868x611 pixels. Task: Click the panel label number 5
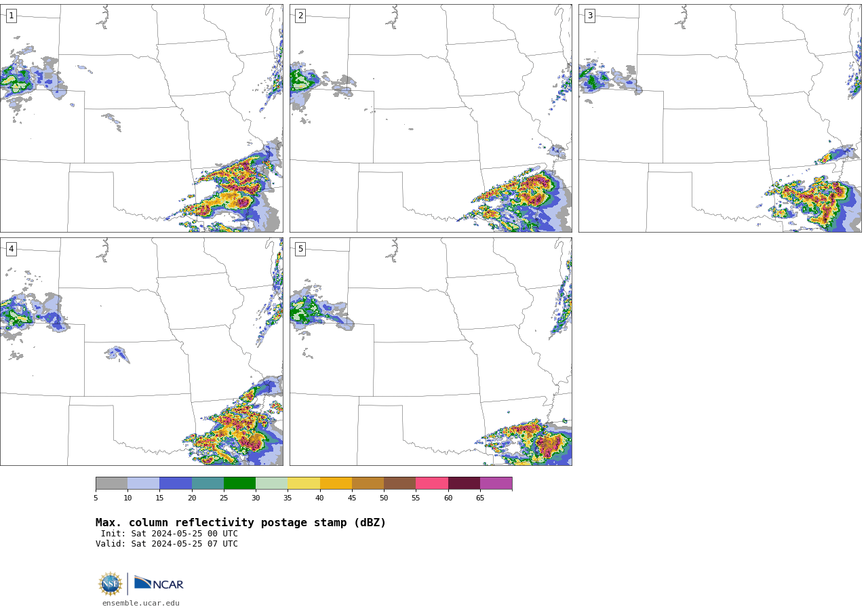(x=300, y=249)
